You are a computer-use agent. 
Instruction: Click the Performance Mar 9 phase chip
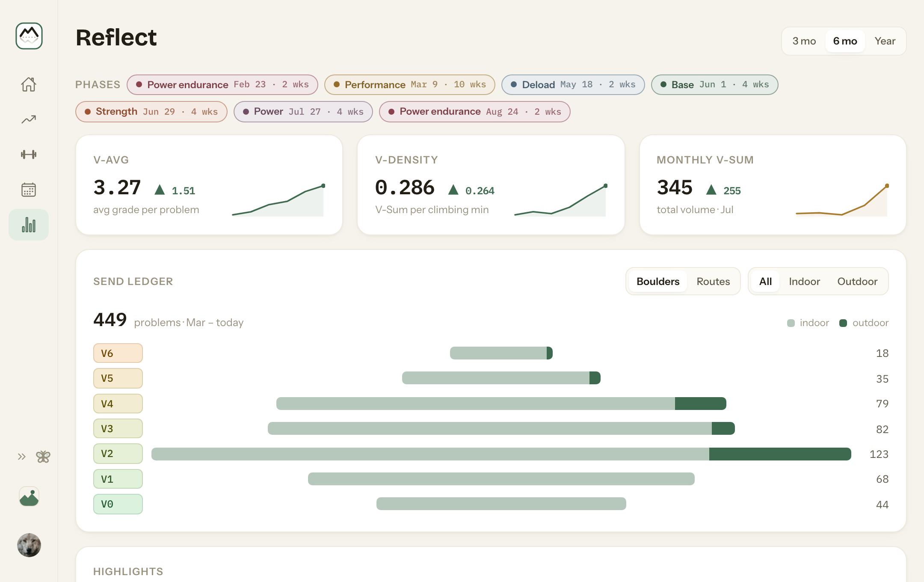[x=410, y=85]
